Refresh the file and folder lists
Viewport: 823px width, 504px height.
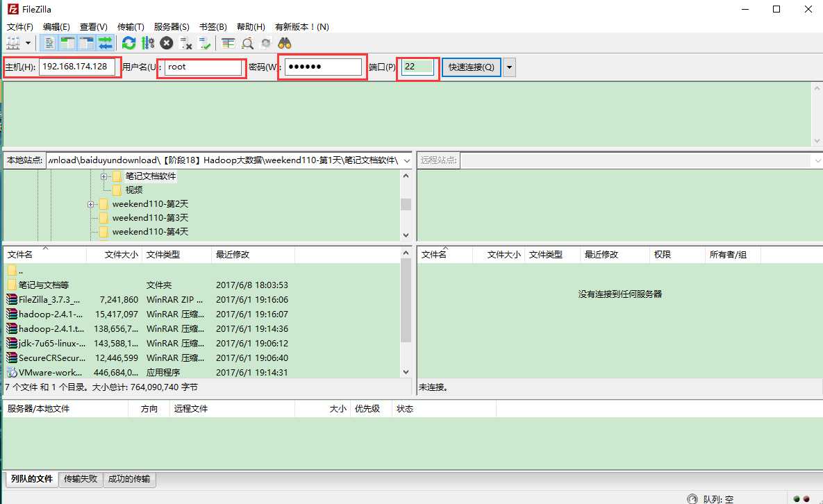pyautogui.click(x=128, y=43)
